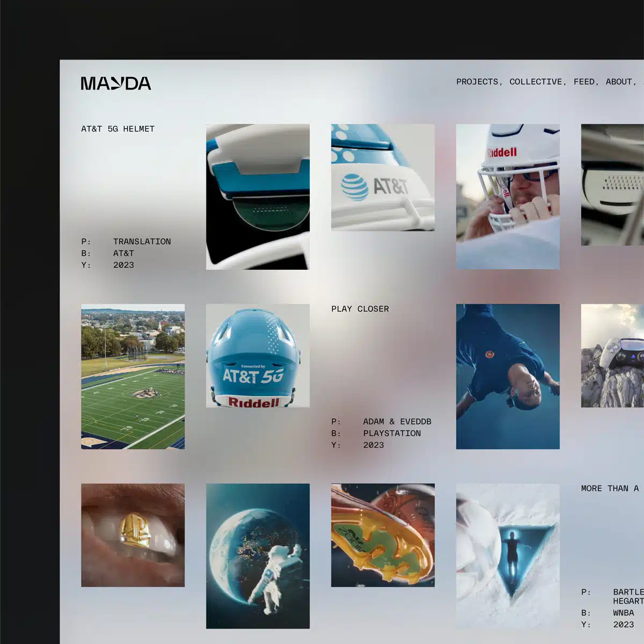Click the MORE THAN A project heading
The image size is (644, 644).
tap(609, 488)
